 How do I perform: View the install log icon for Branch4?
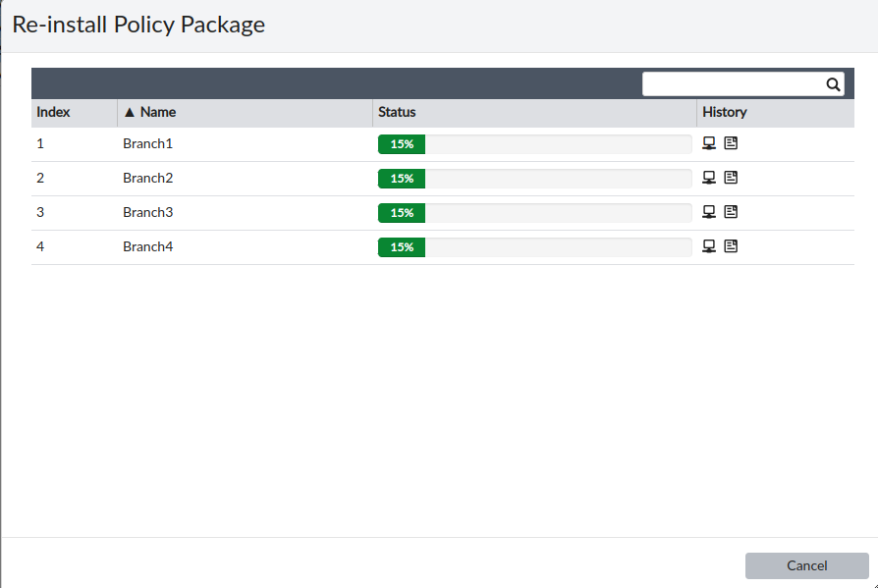(731, 246)
